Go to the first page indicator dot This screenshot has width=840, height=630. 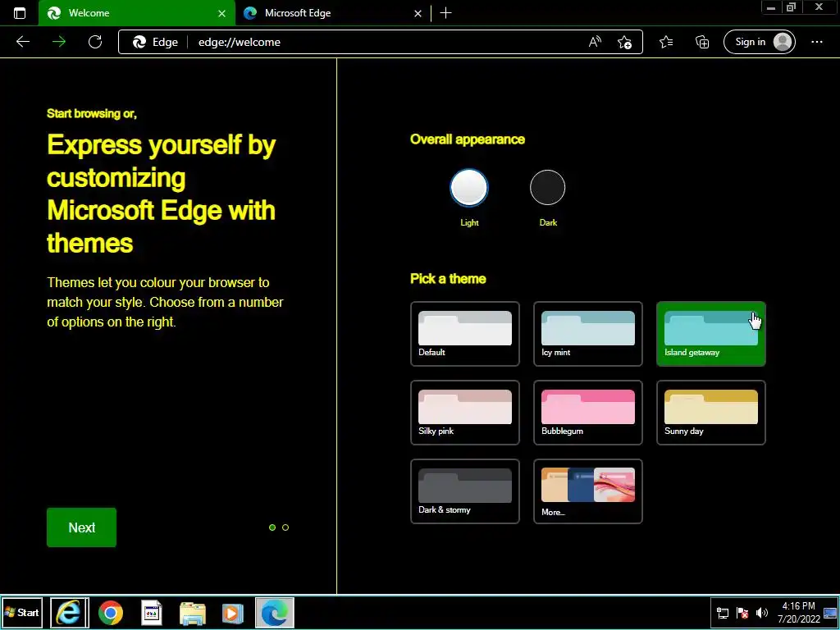click(272, 527)
